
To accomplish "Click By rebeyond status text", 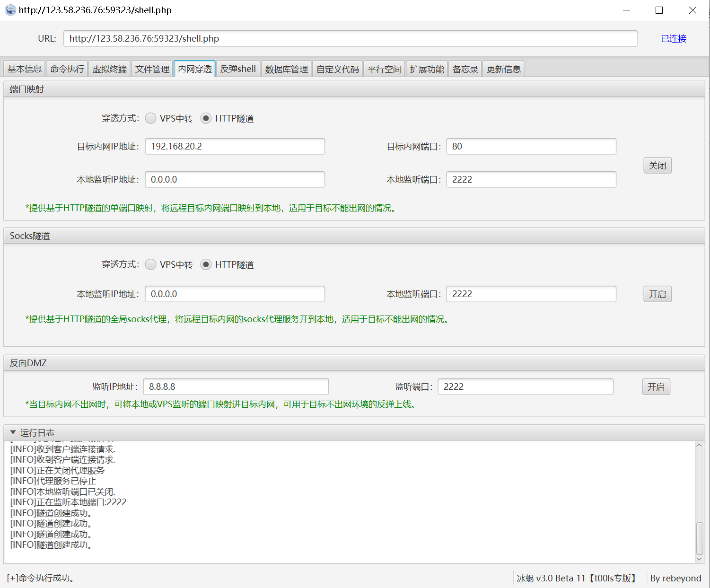I will (676, 578).
